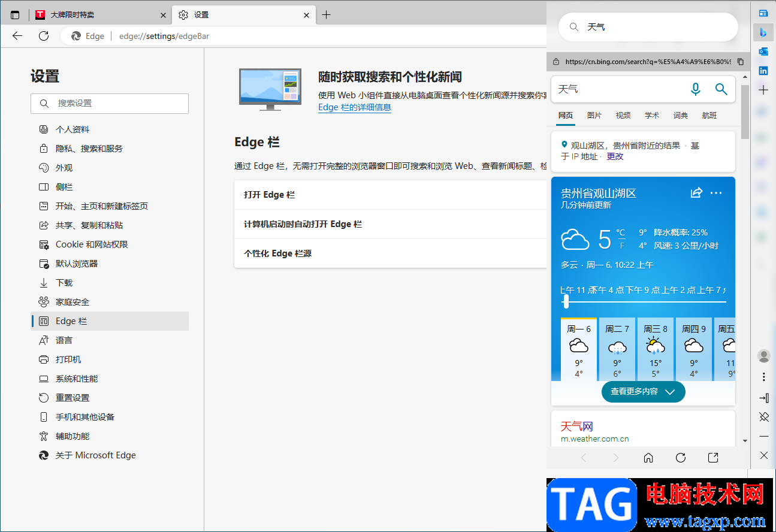Open the 天气网 search result
The height and width of the screenshot is (532, 776).
pos(576,427)
